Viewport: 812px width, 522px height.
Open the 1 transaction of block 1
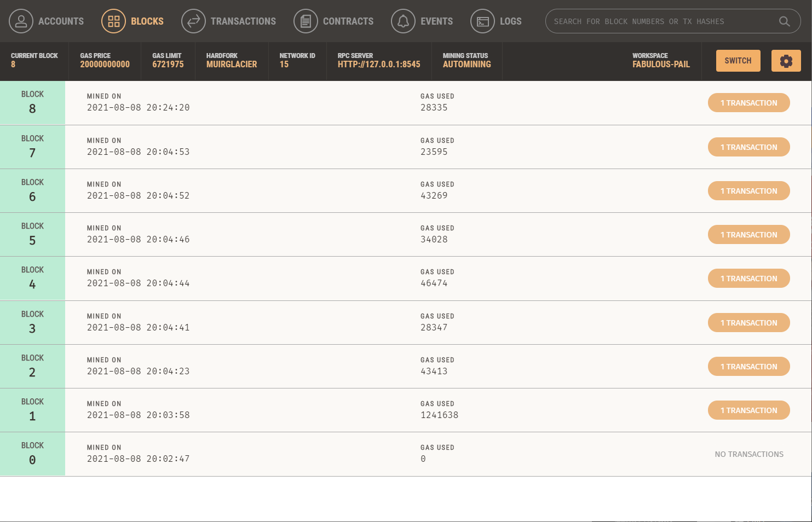click(x=749, y=410)
